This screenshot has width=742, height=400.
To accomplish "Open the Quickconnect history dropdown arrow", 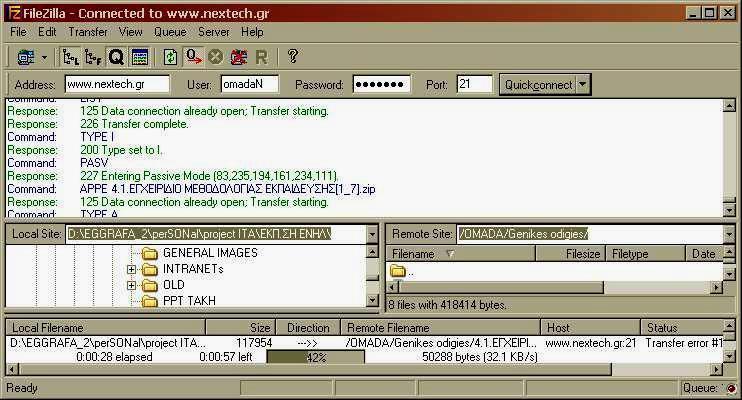I will (583, 85).
